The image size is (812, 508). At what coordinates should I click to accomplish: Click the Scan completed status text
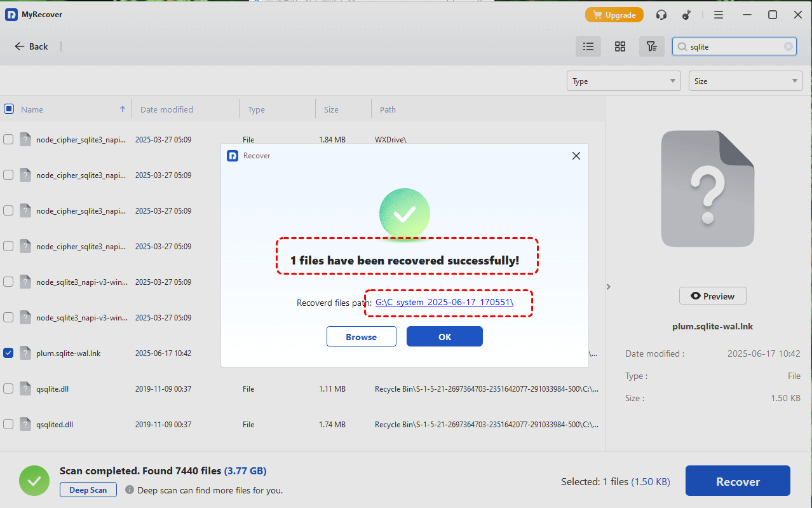(163, 471)
